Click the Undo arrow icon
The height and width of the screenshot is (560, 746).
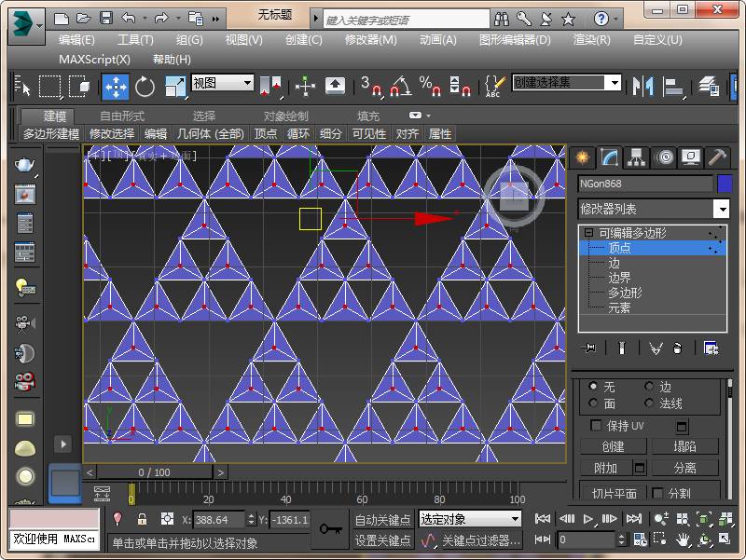(129, 19)
